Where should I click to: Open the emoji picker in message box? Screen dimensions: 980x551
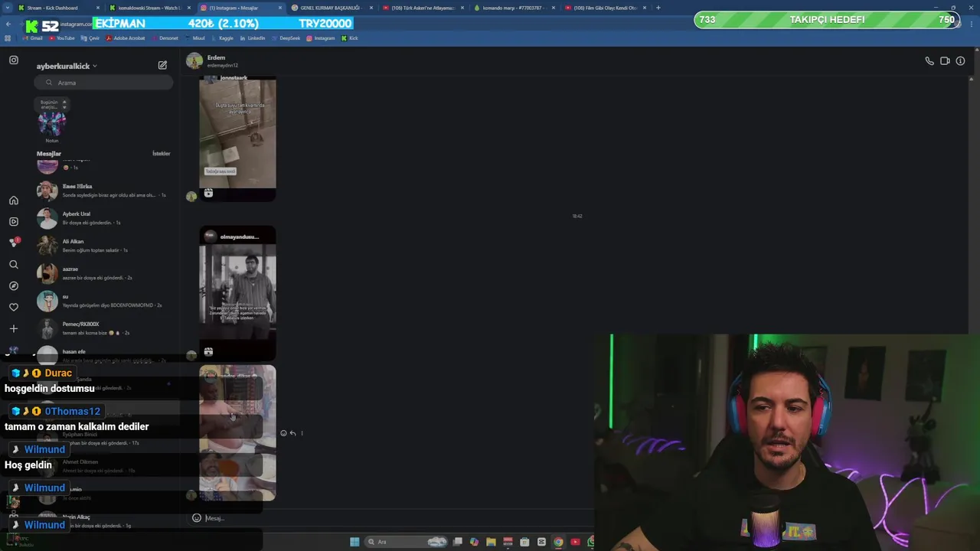[197, 518]
